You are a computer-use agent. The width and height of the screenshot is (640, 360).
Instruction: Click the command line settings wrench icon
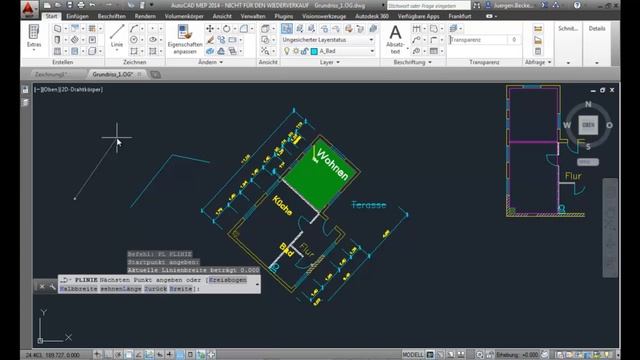[52, 287]
